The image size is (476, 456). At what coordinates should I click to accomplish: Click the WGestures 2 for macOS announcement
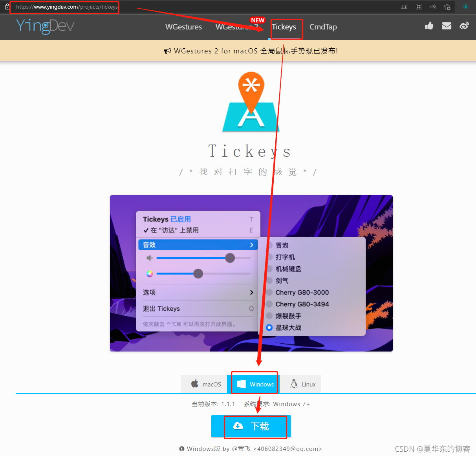coord(251,51)
